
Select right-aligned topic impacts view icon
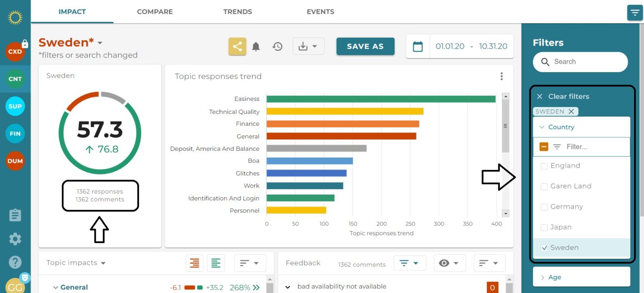(x=194, y=263)
